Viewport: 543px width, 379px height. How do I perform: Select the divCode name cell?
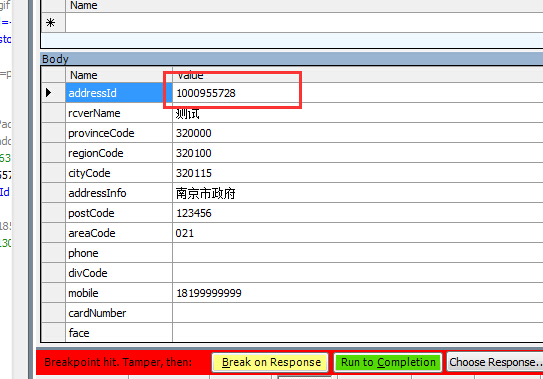tap(119, 273)
